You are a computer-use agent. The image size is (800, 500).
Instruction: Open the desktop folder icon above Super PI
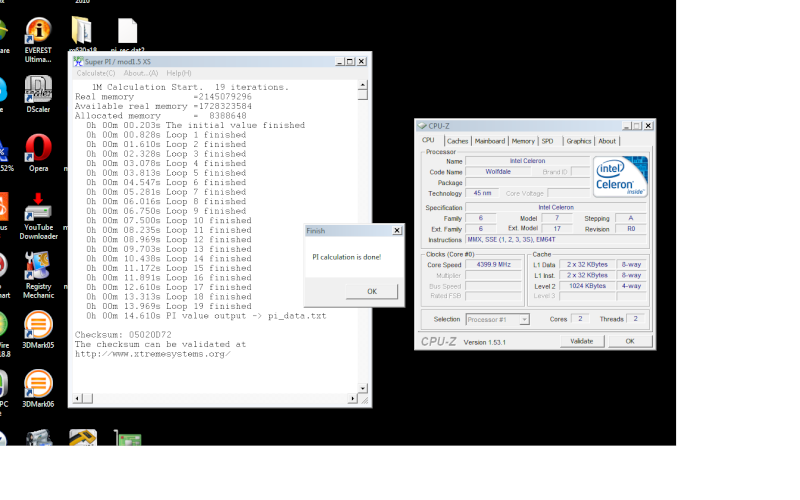point(82,32)
